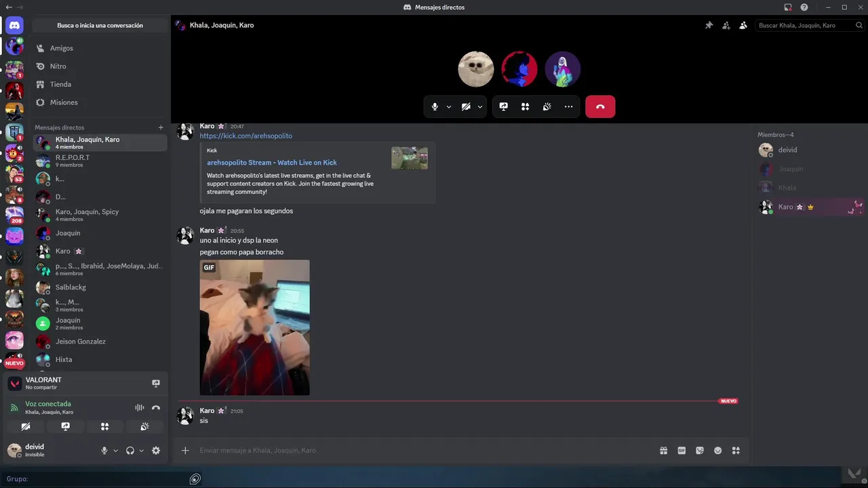Share VALORANT game screen icon
Image resolution: width=868 pixels, height=488 pixels.
pyautogui.click(x=156, y=384)
